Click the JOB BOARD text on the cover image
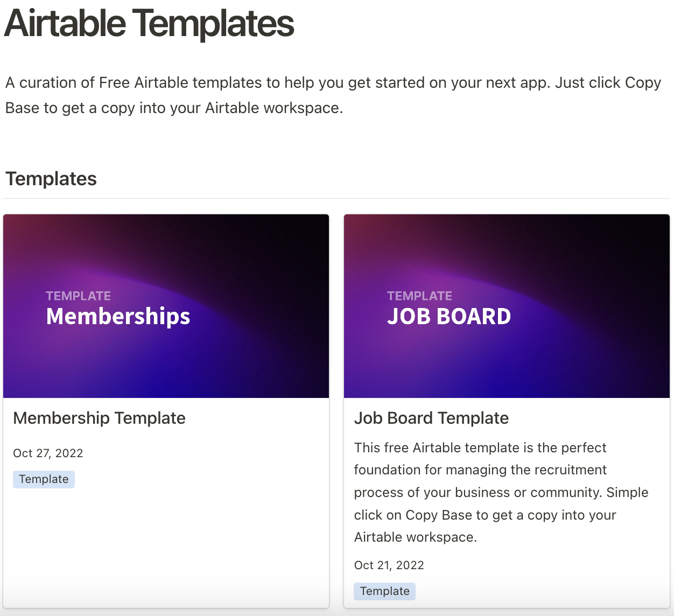This screenshot has width=674, height=616. 448,317
